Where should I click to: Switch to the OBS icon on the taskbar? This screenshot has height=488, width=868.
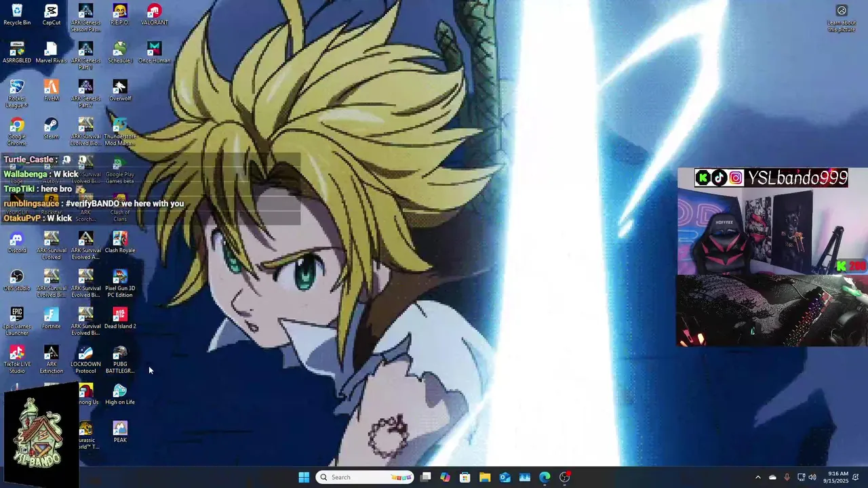coord(564,477)
